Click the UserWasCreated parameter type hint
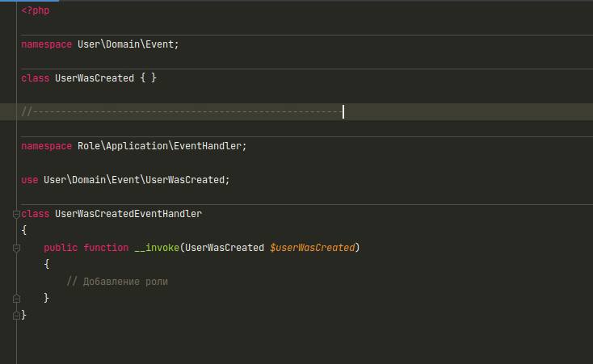This screenshot has width=593, height=364. (225, 248)
